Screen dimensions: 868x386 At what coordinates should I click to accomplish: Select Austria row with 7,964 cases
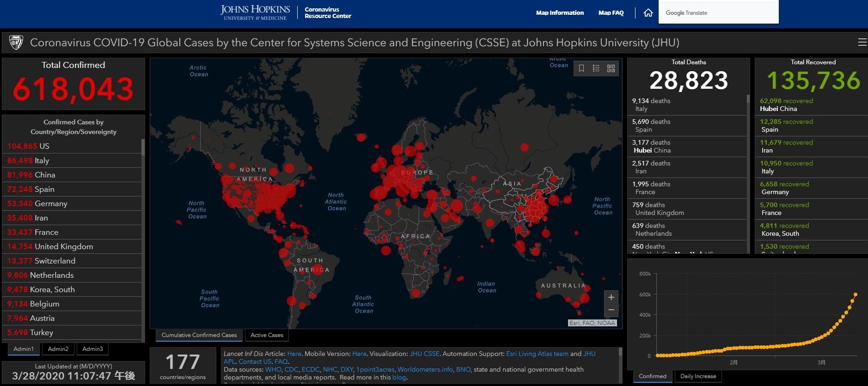coord(72,318)
